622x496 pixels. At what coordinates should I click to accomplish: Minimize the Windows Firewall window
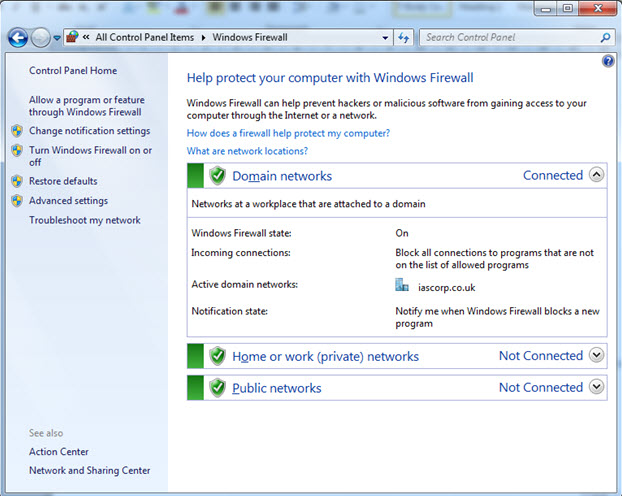546,9
